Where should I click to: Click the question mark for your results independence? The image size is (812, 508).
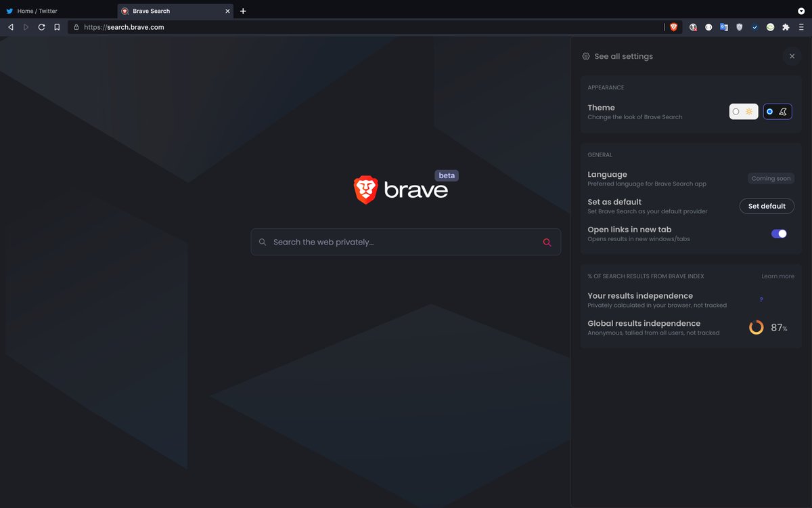coord(761,299)
